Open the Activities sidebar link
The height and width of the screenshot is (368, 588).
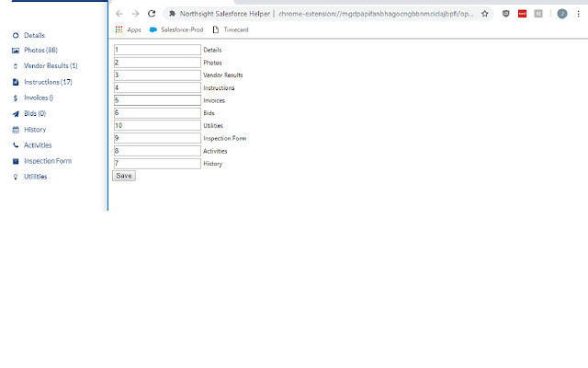point(38,145)
